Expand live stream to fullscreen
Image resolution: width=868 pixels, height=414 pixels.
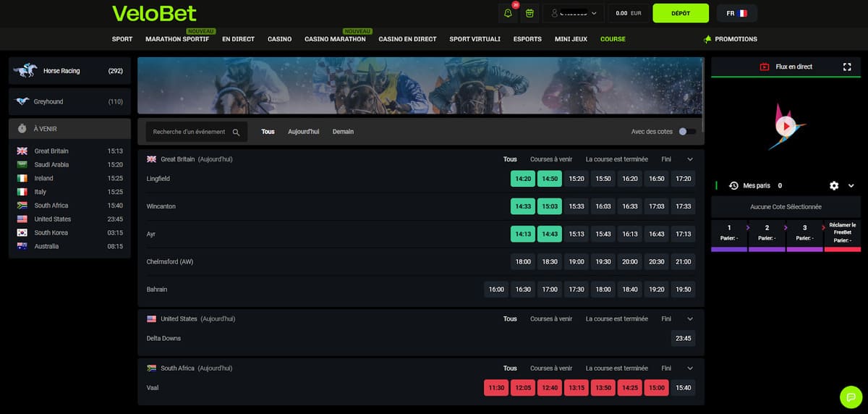point(847,67)
